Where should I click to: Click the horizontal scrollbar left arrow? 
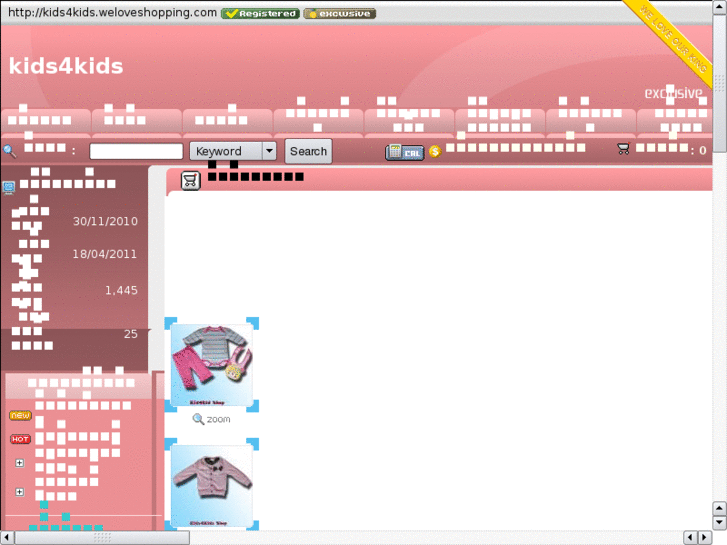click(6, 538)
